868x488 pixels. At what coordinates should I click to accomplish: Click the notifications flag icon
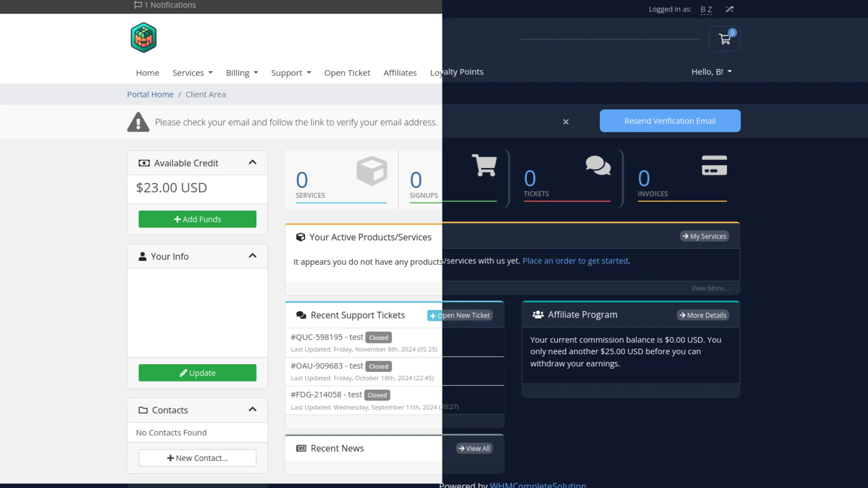point(138,5)
